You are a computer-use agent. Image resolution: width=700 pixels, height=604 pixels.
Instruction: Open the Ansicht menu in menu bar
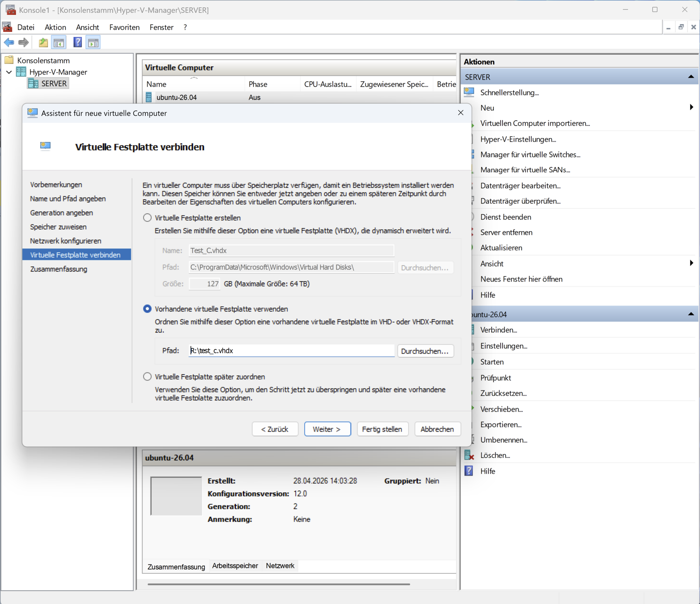[x=87, y=27]
